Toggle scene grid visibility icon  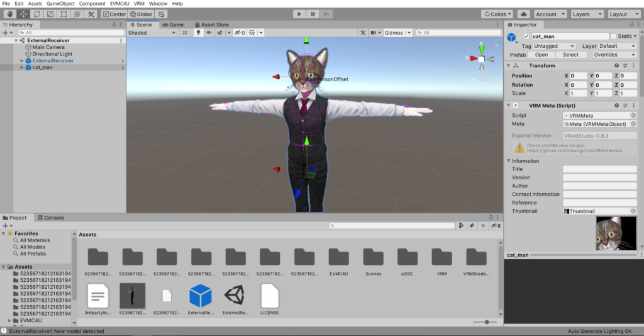252,33
